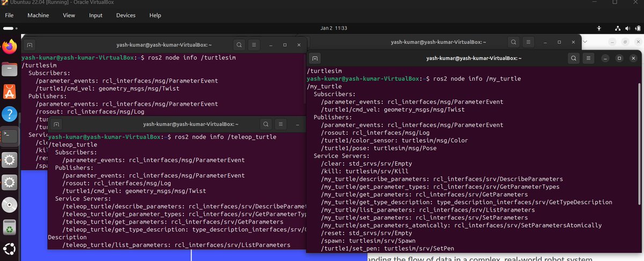Open hamburger menu of turtlesim terminal
This screenshot has height=261, width=644.
pos(254,45)
